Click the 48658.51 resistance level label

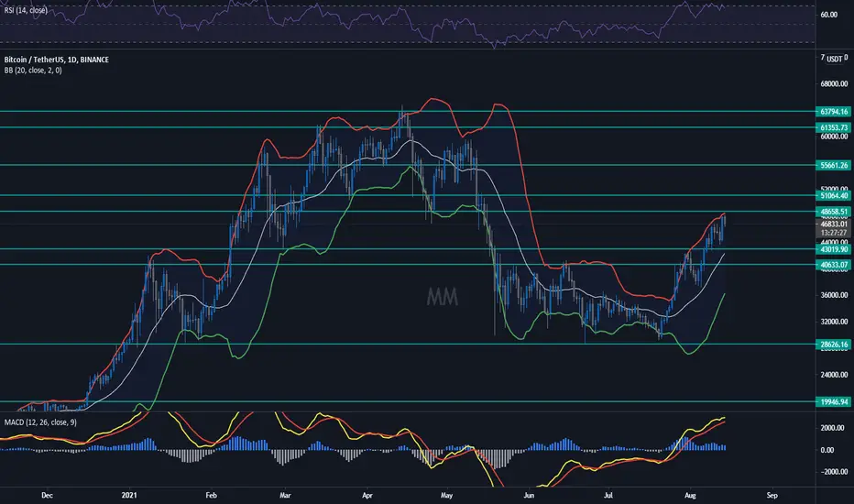click(x=833, y=212)
